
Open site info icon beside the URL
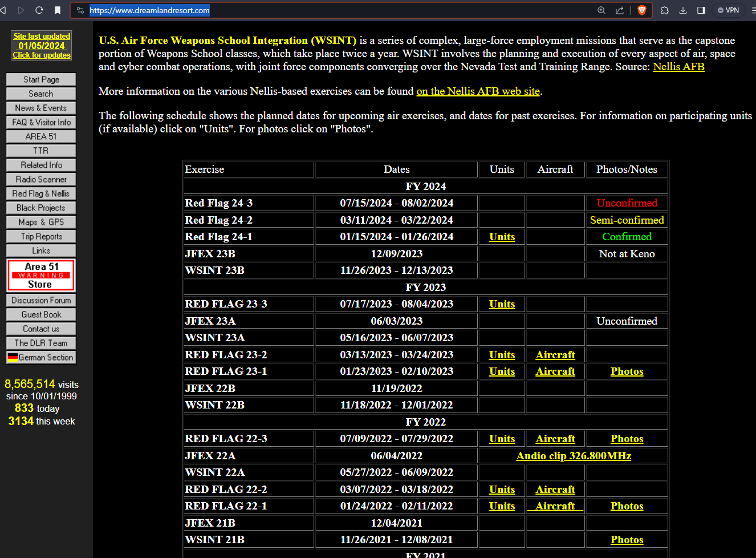click(x=80, y=10)
